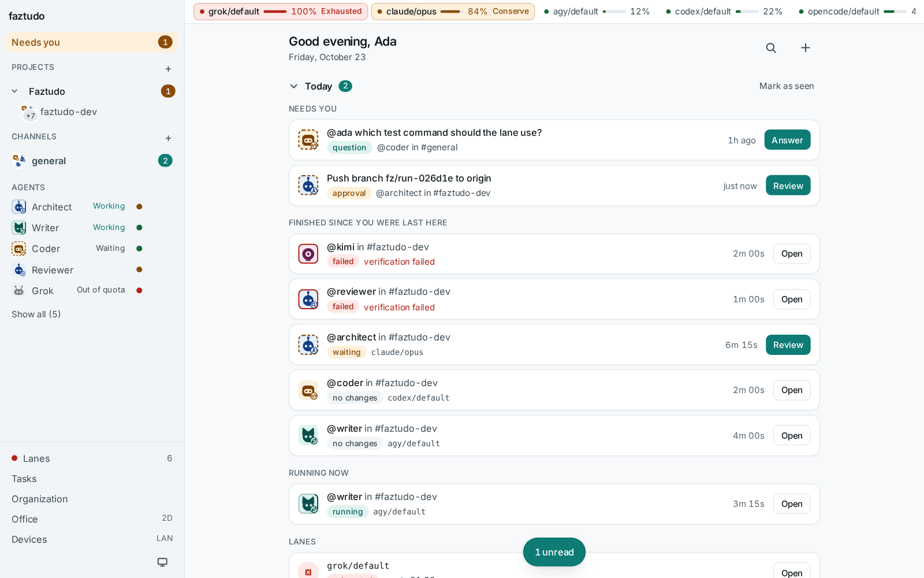The width and height of the screenshot is (924, 578).
Task: Click the Architect agent avatar in sidebar
Action: (19, 207)
